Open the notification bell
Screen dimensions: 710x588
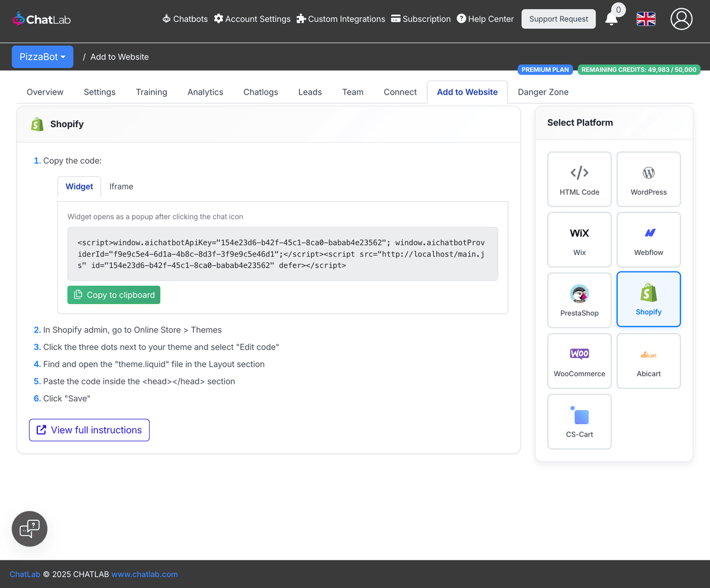(x=613, y=19)
